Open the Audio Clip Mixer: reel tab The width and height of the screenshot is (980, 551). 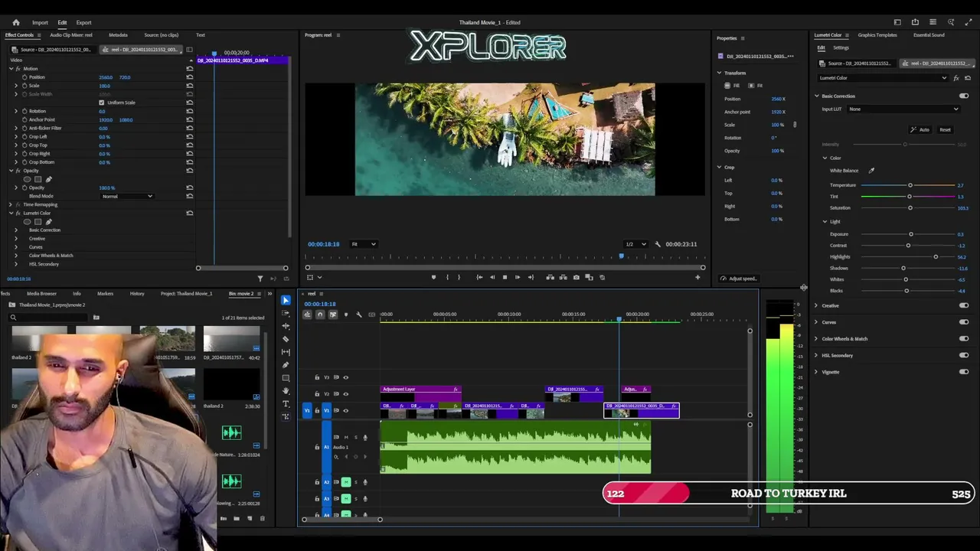tap(71, 35)
